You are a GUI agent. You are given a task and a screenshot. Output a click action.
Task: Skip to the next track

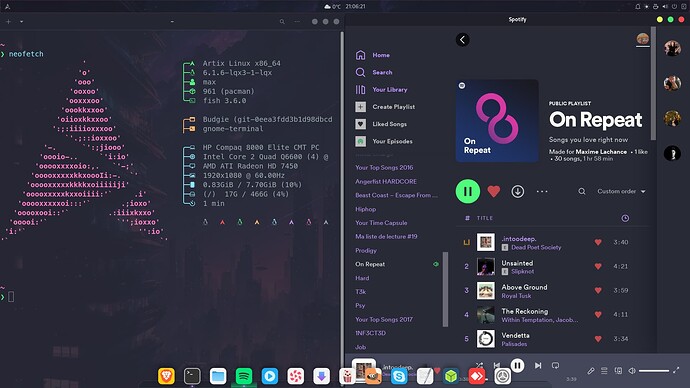pyautogui.click(x=538, y=366)
